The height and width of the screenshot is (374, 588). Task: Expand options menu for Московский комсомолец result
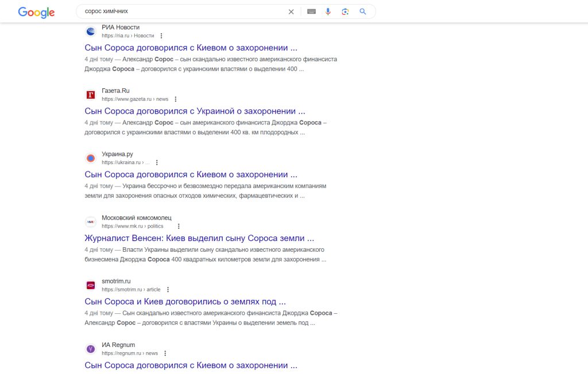pos(179,226)
